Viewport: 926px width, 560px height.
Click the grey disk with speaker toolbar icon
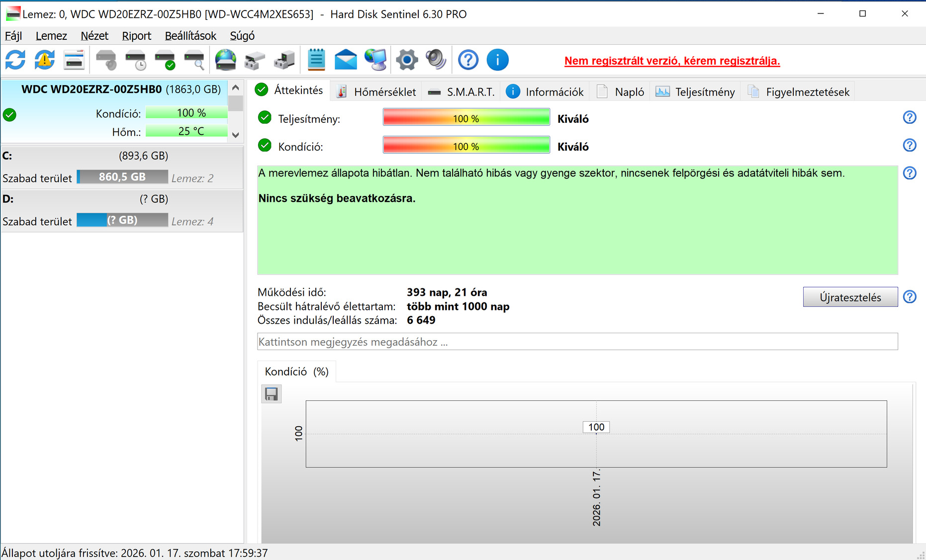[106, 60]
